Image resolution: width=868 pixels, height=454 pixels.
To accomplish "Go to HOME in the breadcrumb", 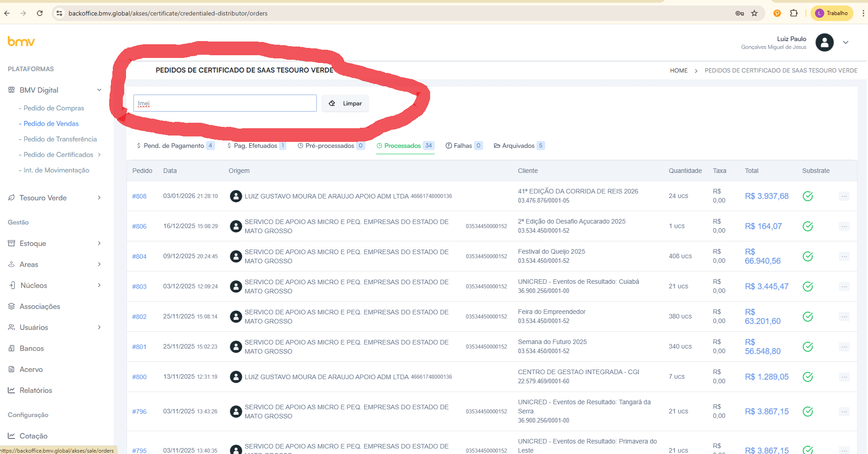I will pyautogui.click(x=679, y=70).
